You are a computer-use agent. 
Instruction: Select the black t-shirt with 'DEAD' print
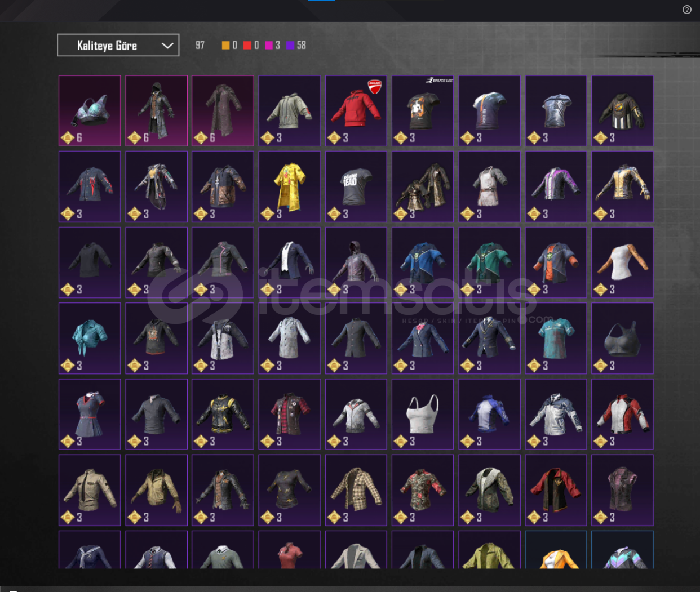[356, 186]
